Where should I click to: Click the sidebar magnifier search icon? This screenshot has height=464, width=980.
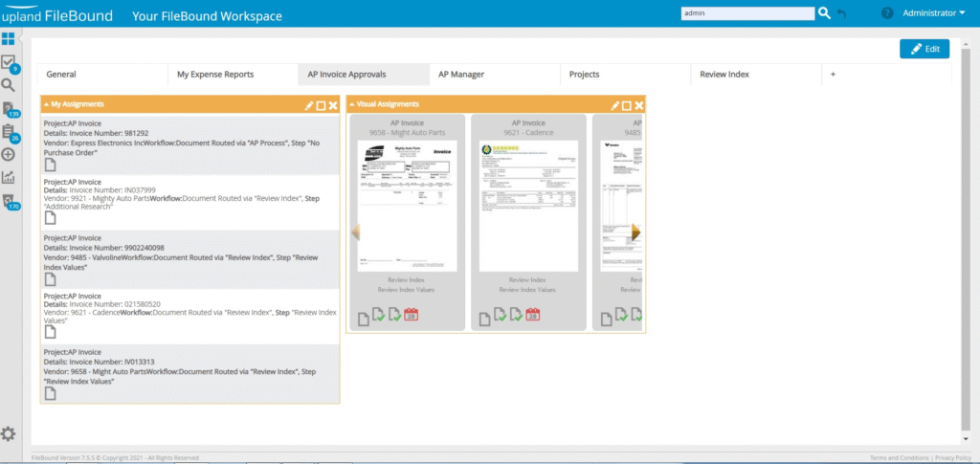coord(8,85)
